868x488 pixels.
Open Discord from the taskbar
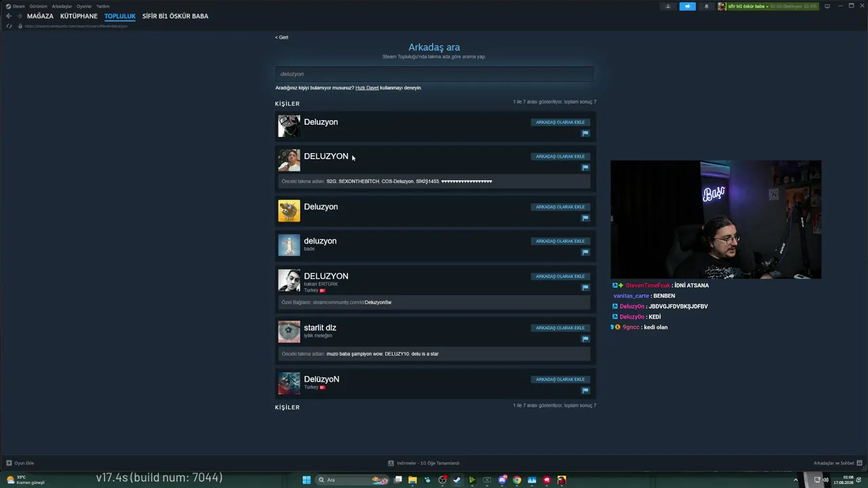coord(502,480)
